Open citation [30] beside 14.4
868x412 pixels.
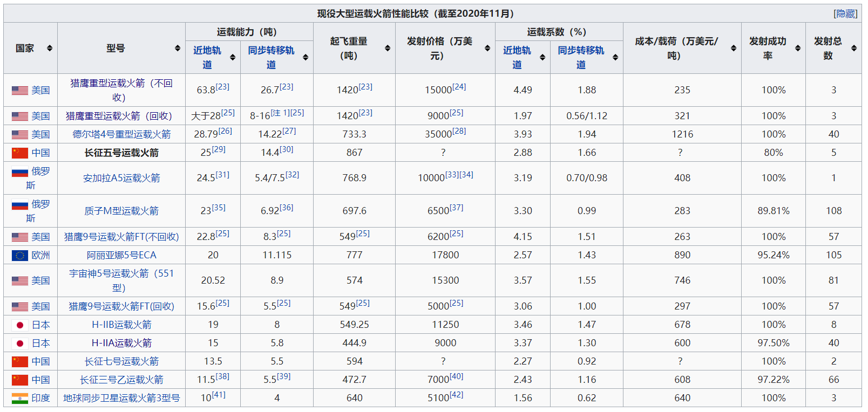click(286, 149)
